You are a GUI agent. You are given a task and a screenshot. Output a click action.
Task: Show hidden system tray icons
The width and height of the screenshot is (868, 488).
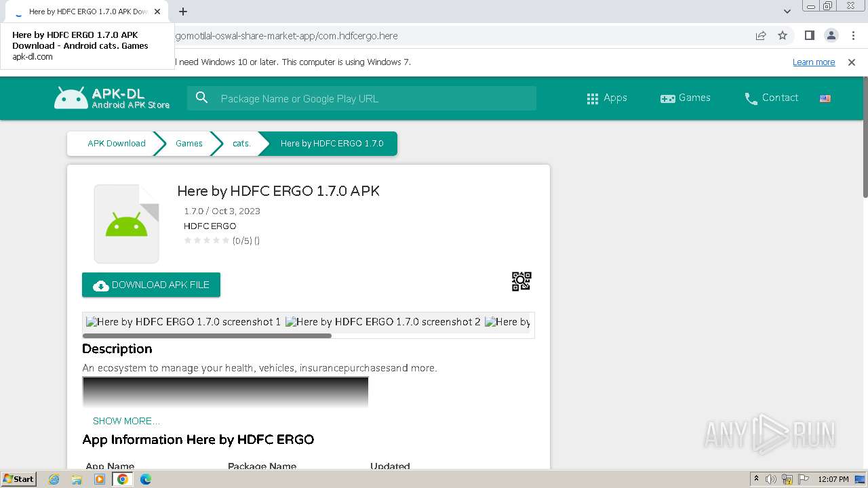point(756,479)
